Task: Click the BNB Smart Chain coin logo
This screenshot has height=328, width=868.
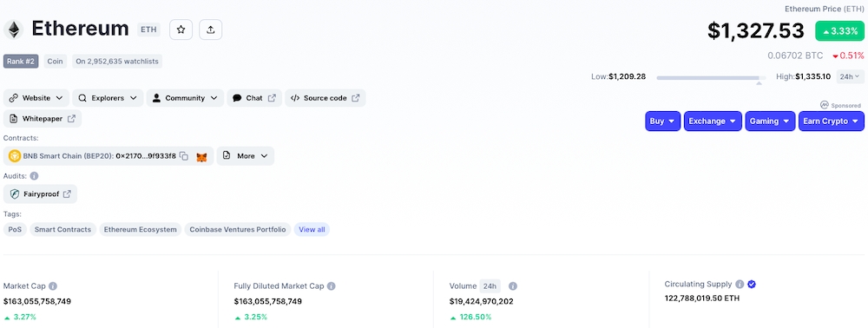Action: [x=15, y=156]
